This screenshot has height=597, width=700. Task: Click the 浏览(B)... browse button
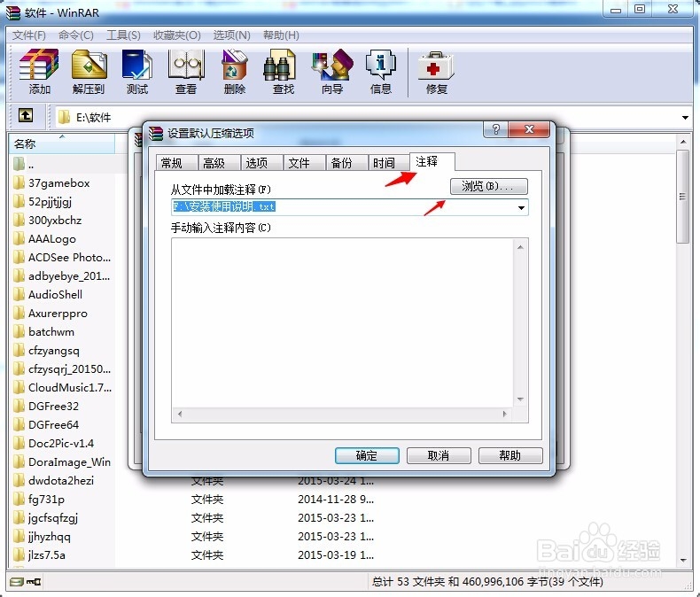[488, 186]
